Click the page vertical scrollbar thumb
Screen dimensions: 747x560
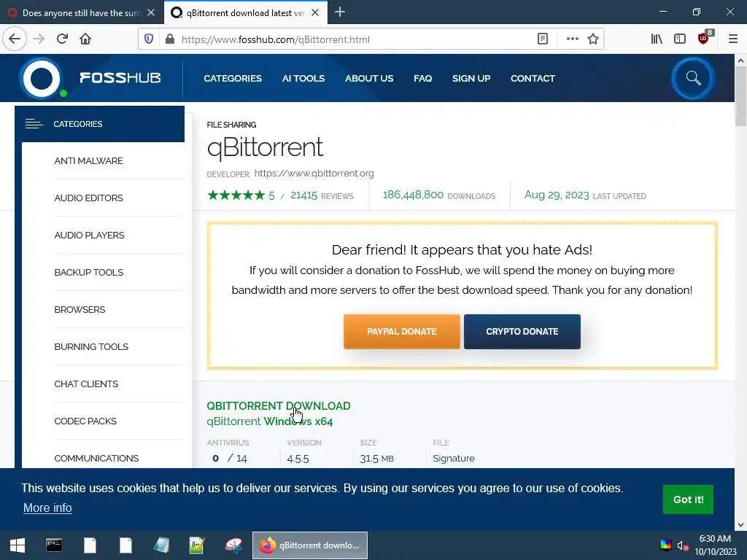point(740,96)
